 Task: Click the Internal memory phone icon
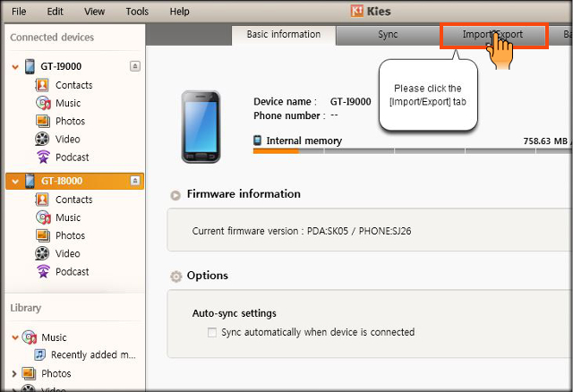(258, 141)
